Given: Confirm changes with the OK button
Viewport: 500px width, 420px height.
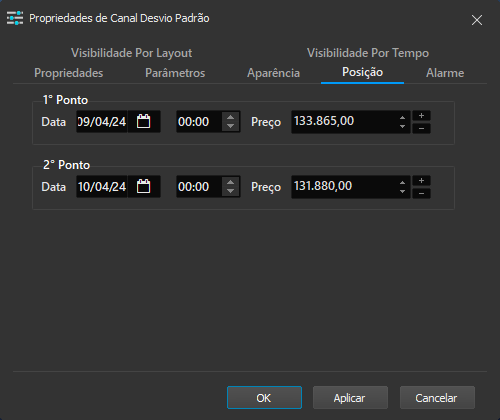Looking at the screenshot, I should point(264,398).
